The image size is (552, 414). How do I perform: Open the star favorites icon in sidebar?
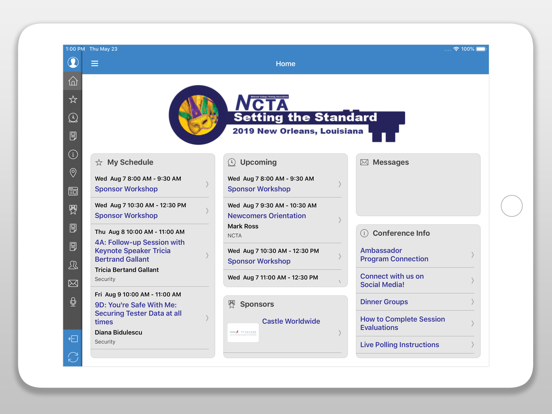pyautogui.click(x=73, y=100)
